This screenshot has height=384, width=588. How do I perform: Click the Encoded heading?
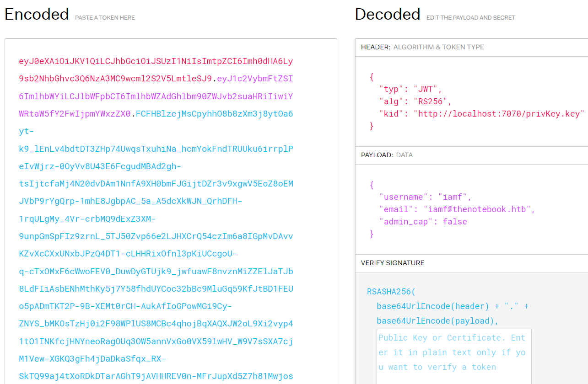[x=37, y=14]
